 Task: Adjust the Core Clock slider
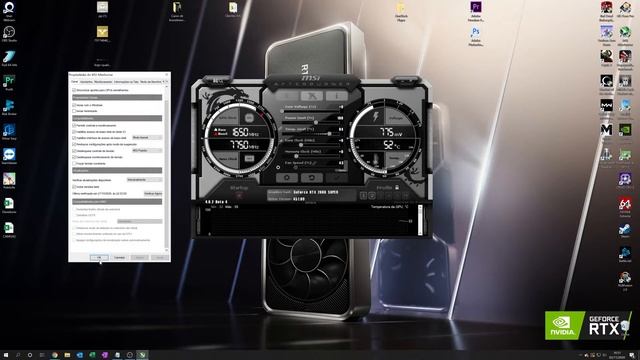312,145
